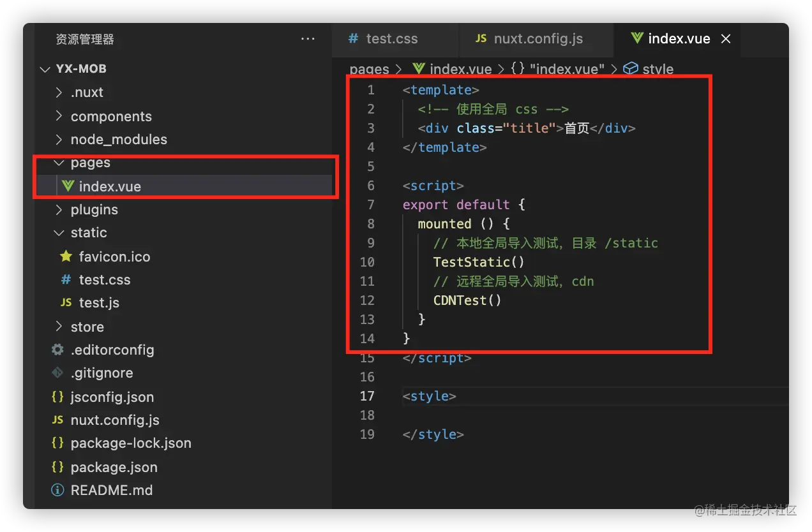
Task: Click the JS icon of nuxt.config.js in tree
Action: [57, 420]
